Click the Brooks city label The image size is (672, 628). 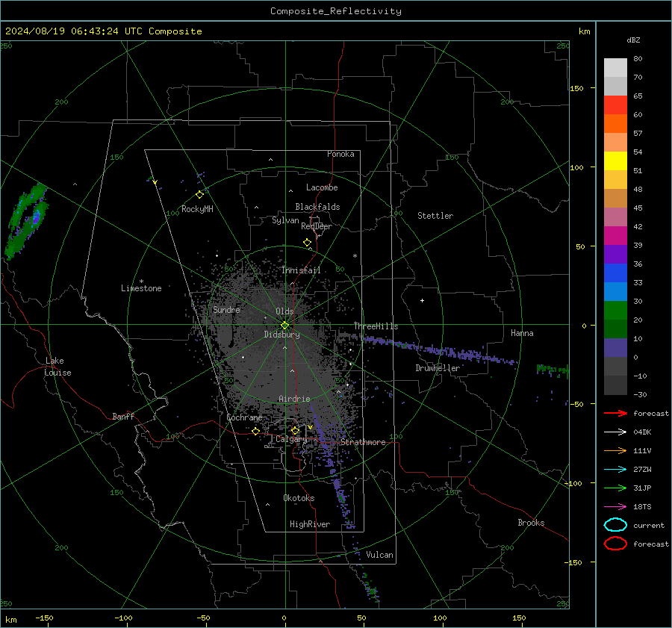(x=531, y=523)
